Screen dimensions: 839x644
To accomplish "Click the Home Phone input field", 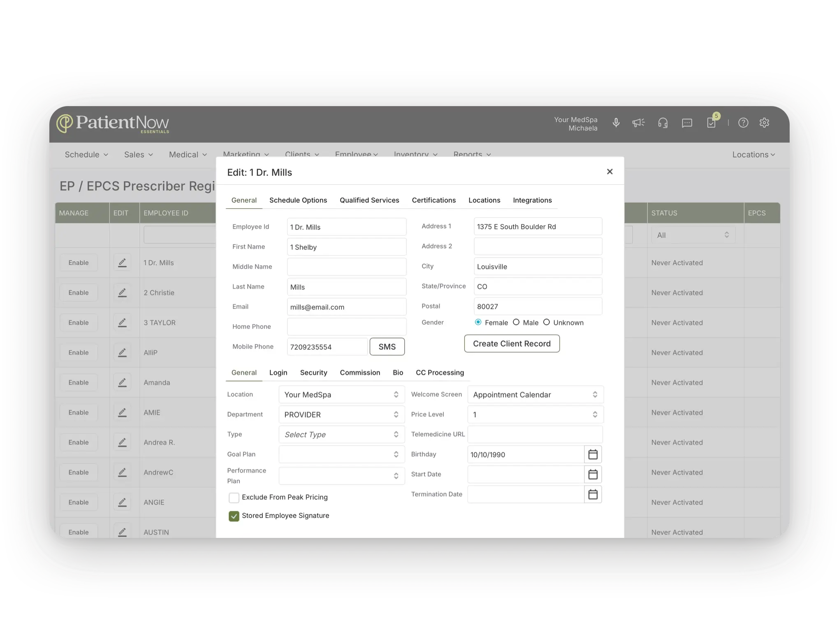I will tap(347, 327).
